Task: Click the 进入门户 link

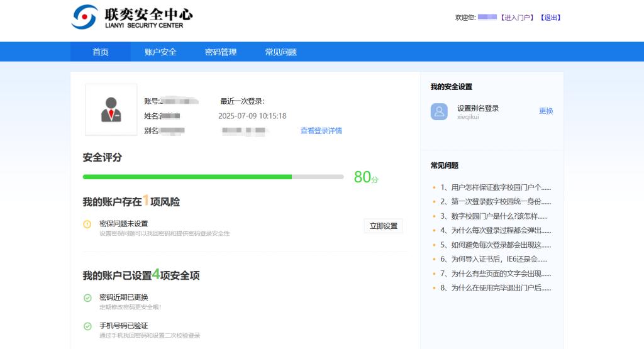Action: tap(517, 18)
